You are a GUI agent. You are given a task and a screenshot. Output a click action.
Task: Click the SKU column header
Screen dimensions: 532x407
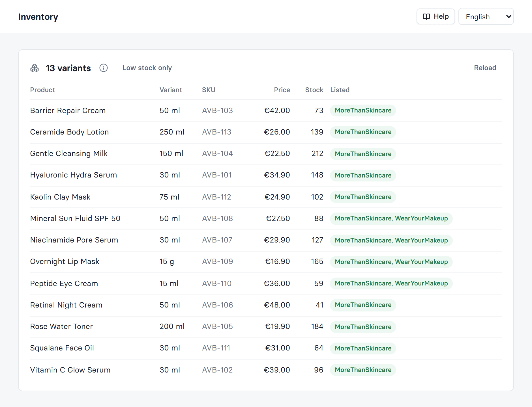[209, 90]
